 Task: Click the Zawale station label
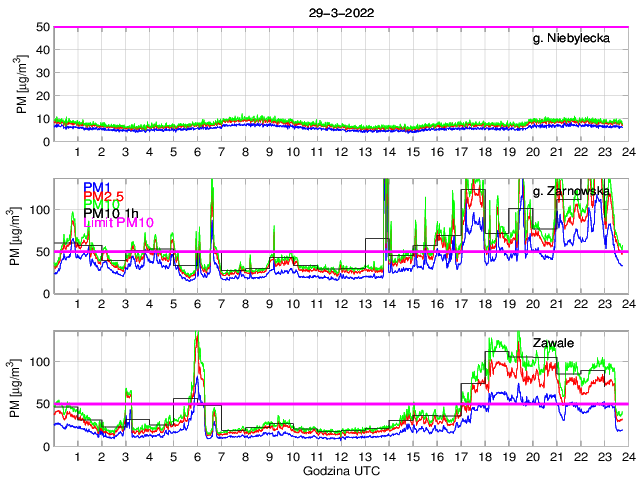coord(554,342)
